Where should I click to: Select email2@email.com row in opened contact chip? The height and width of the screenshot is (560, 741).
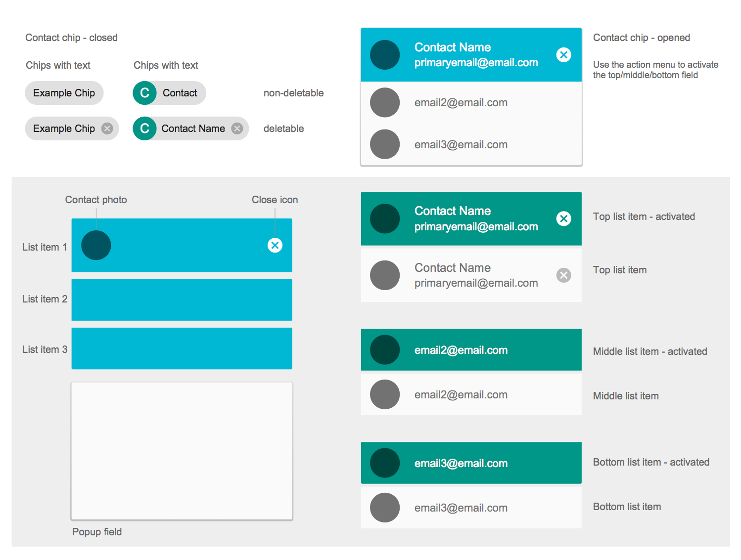471,102
